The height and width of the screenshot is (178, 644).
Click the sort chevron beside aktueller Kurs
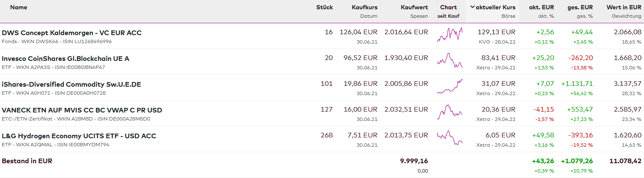(x=472, y=7)
